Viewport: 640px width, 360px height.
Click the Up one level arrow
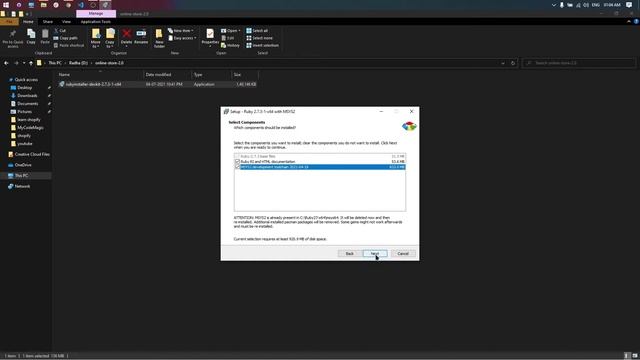pyautogui.click(x=31, y=63)
